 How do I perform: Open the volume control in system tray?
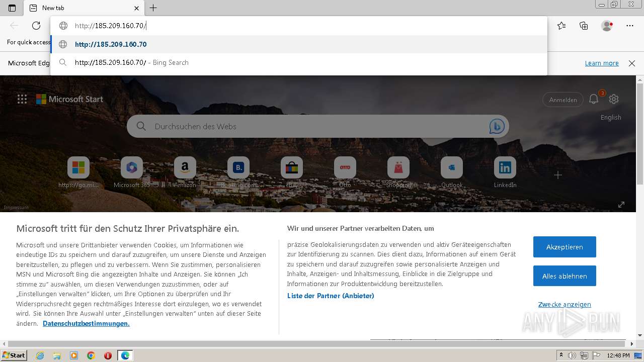click(x=572, y=355)
